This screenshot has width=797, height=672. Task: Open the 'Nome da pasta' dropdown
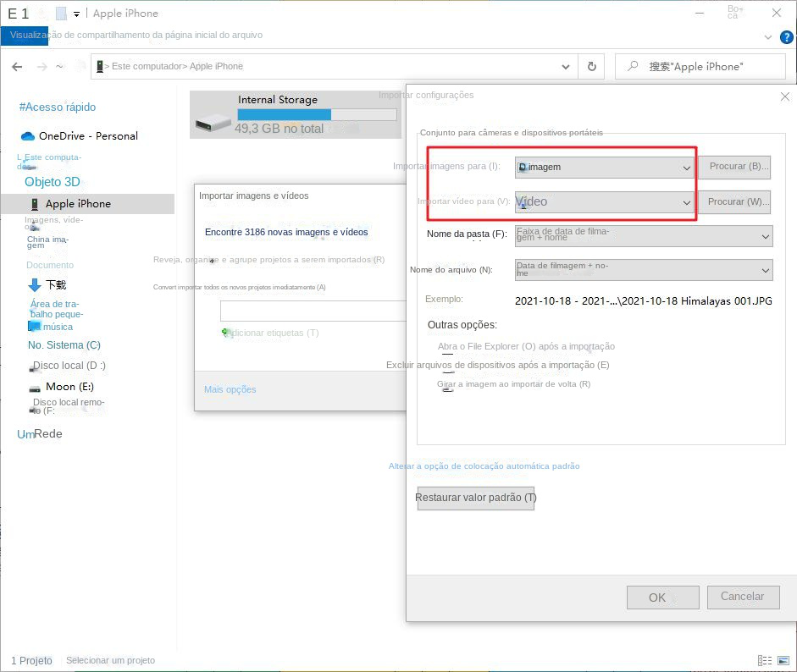pyautogui.click(x=644, y=235)
